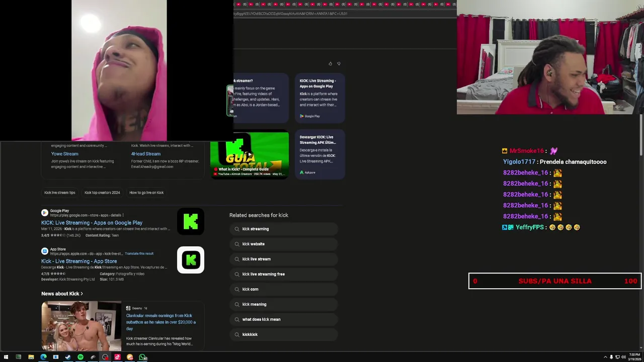Open 'KICK: Live Streaming - Apps on Google Play' result
Screen dimensions: 644x362
point(92,223)
